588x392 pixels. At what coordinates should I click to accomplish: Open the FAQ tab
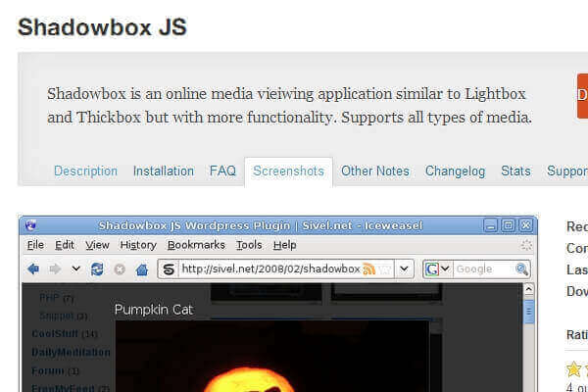coord(222,171)
